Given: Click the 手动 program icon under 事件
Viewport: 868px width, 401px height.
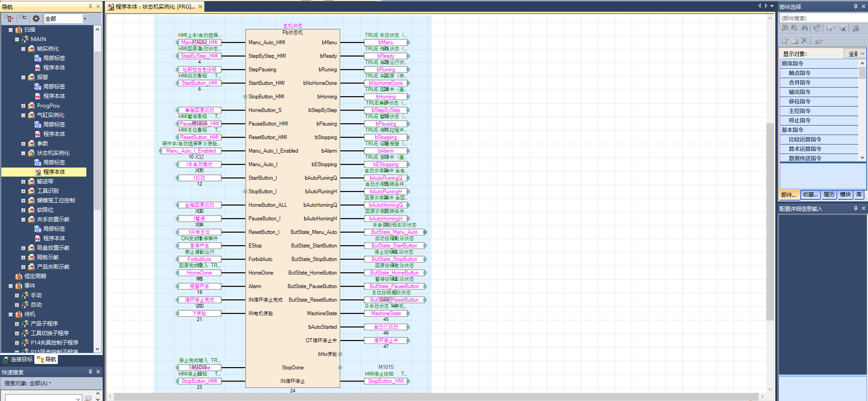Looking at the screenshot, I should (25, 295).
